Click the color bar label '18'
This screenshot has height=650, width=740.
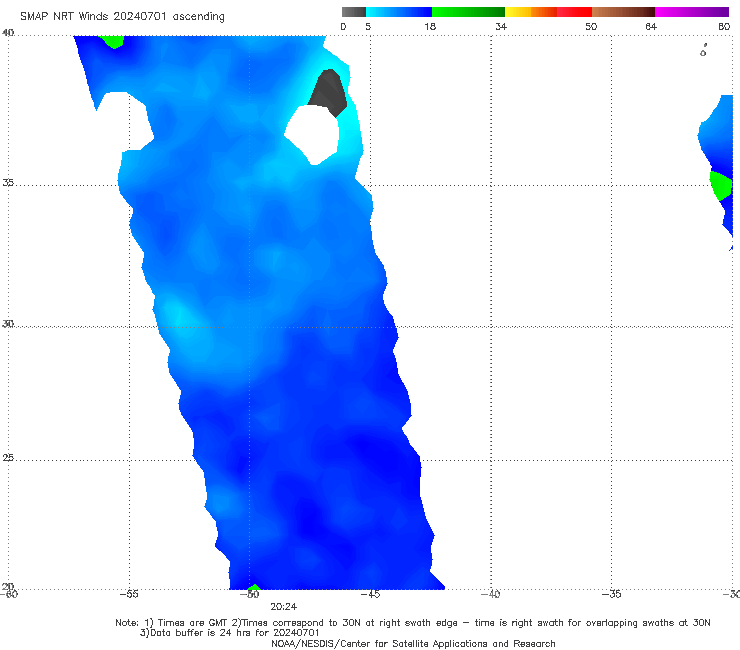click(x=430, y=26)
